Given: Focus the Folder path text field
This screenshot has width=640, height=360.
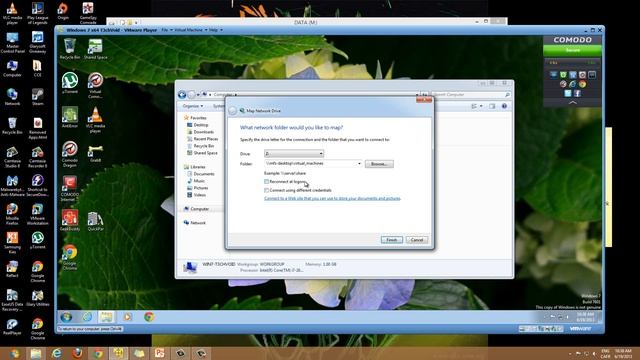Looking at the screenshot, I should pos(310,164).
